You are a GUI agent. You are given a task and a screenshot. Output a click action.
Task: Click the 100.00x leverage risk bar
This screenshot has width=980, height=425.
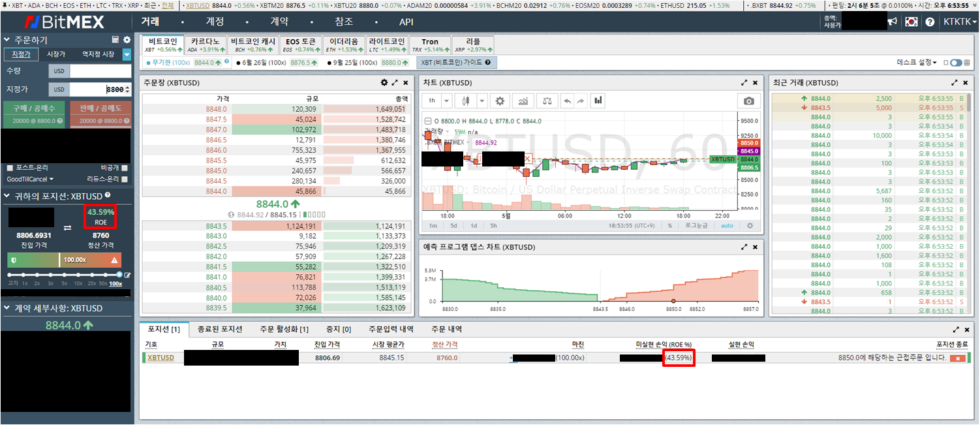point(66,260)
